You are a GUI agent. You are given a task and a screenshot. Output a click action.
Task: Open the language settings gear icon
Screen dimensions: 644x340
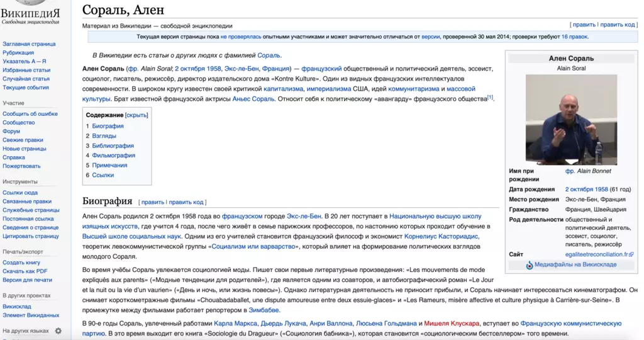58,331
